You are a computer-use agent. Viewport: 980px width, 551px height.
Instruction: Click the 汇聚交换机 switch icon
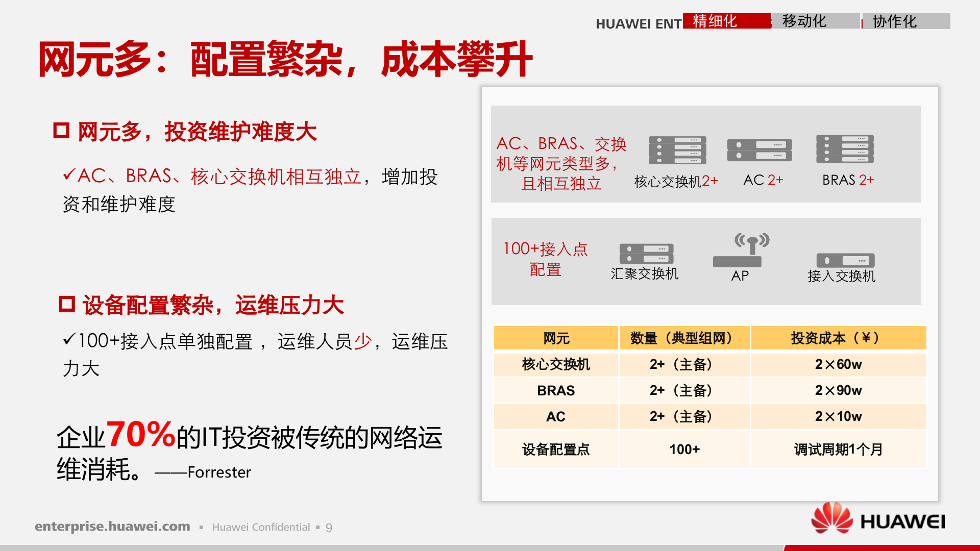click(x=647, y=253)
